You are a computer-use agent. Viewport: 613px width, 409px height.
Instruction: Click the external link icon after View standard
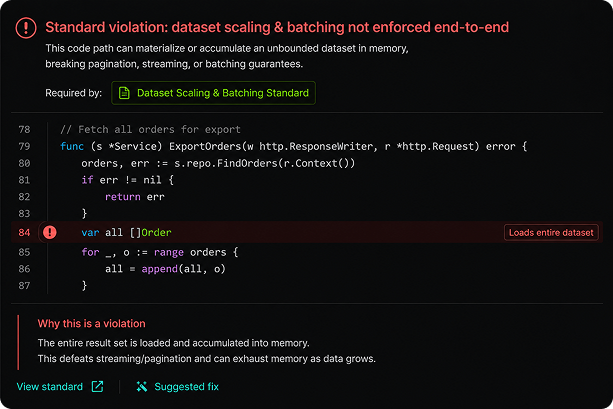click(97, 386)
